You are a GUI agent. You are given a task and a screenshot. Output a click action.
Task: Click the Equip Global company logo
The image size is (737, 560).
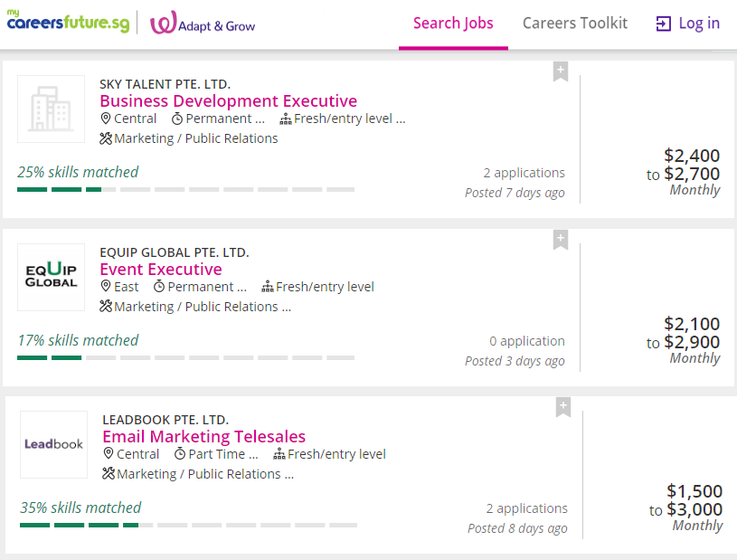51,278
